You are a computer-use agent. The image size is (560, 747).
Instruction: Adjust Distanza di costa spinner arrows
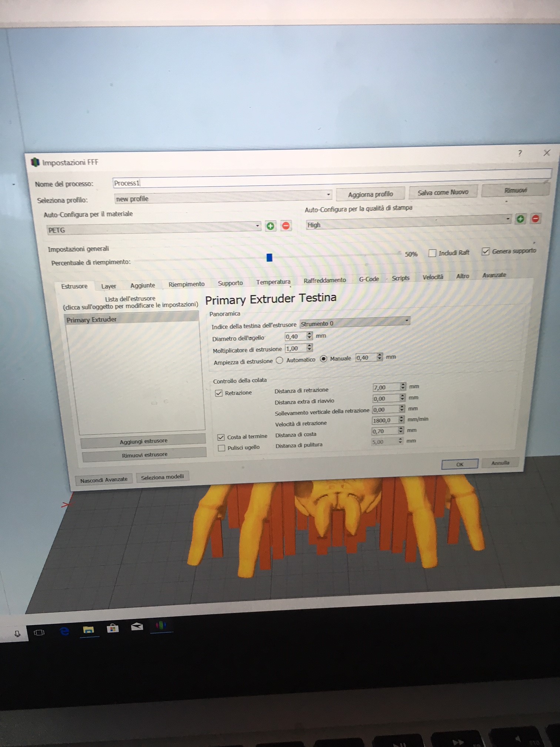[x=401, y=430]
